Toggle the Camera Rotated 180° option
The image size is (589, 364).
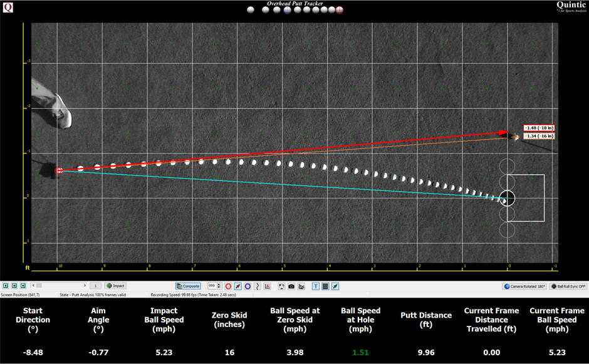pos(524,286)
